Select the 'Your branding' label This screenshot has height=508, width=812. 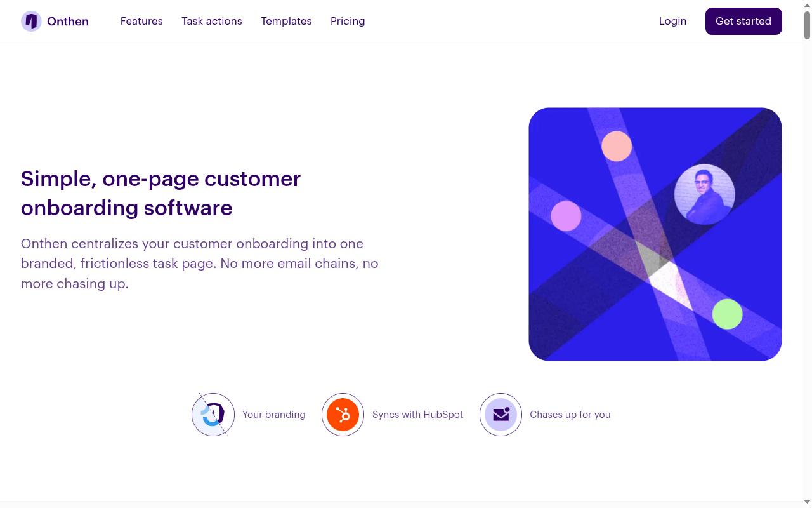274,415
